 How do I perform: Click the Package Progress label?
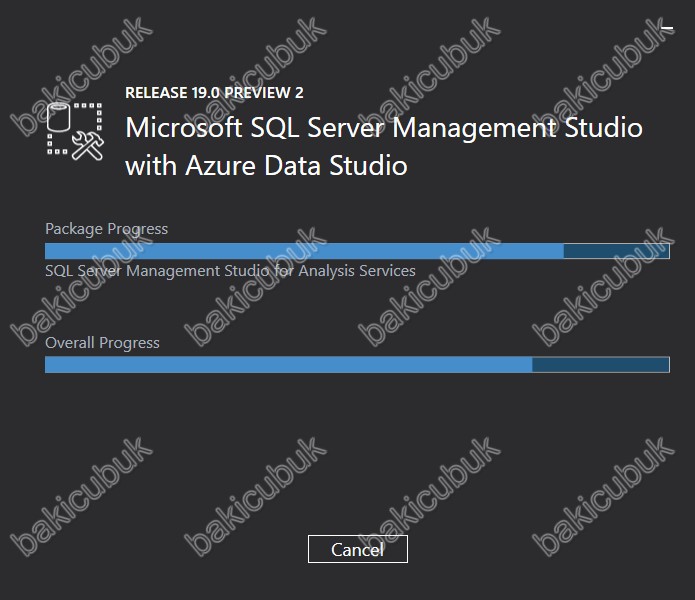click(106, 229)
